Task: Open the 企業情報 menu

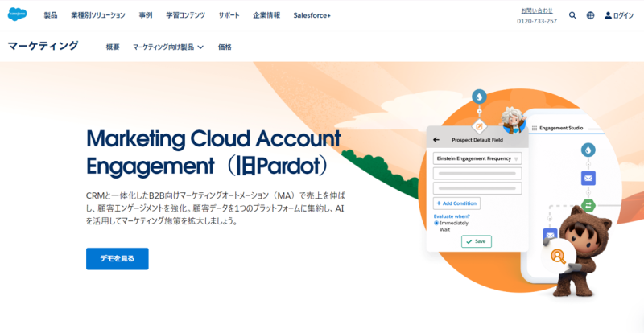Action: click(x=266, y=15)
